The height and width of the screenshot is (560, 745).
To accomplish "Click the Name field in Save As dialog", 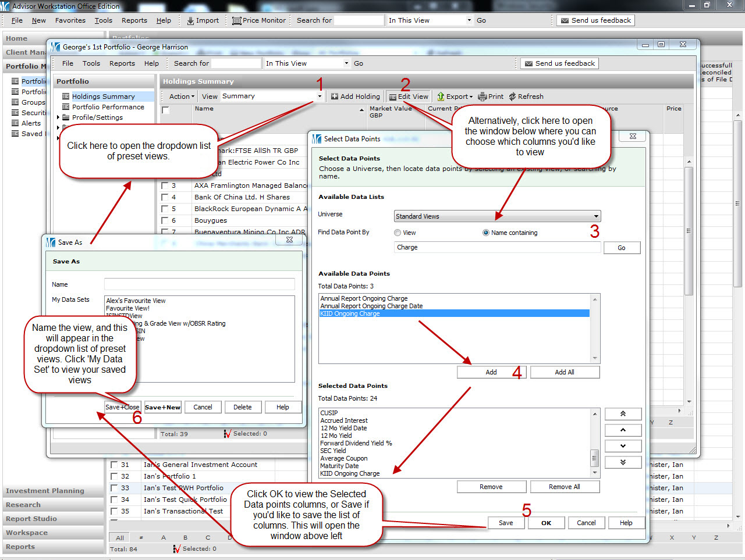I will 199,284.
